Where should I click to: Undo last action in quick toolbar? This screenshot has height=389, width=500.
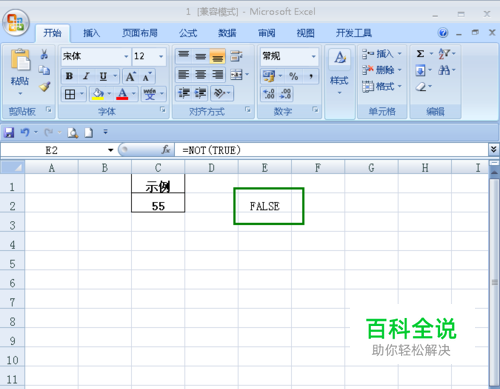(x=25, y=132)
